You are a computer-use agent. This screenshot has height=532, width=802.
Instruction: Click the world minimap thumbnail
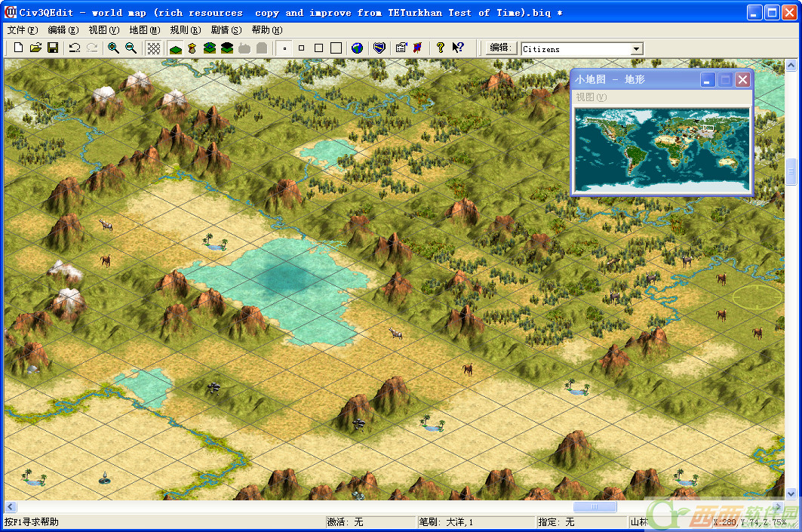coord(662,149)
